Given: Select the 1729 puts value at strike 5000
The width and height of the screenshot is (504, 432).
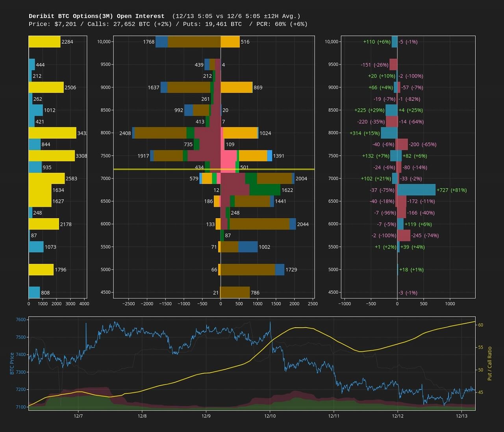Looking at the screenshot, I should [x=291, y=270].
